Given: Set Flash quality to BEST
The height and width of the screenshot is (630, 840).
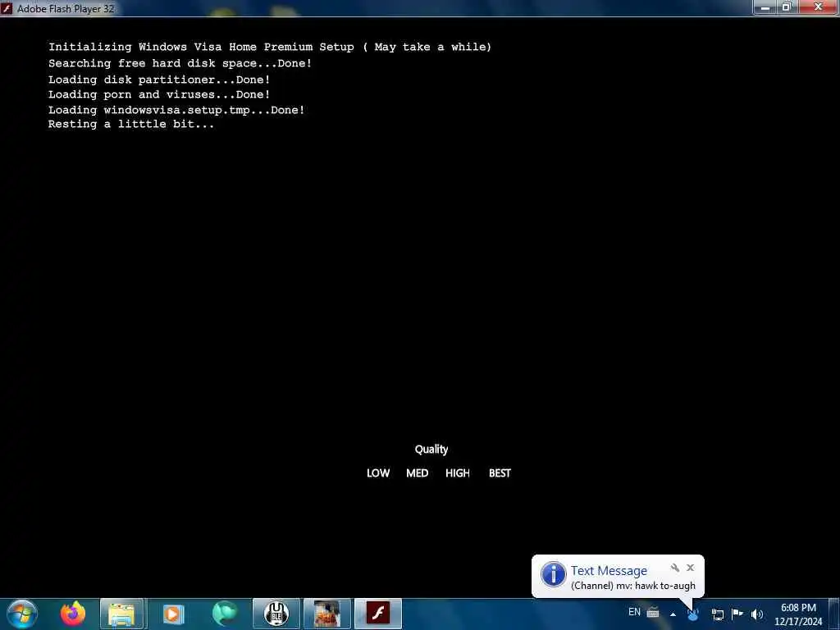Looking at the screenshot, I should pos(500,473).
